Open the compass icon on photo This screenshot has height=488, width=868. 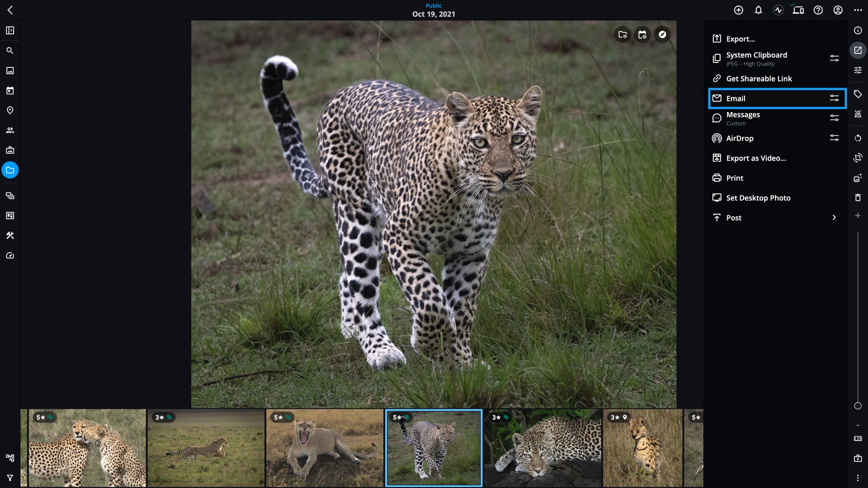[662, 34]
